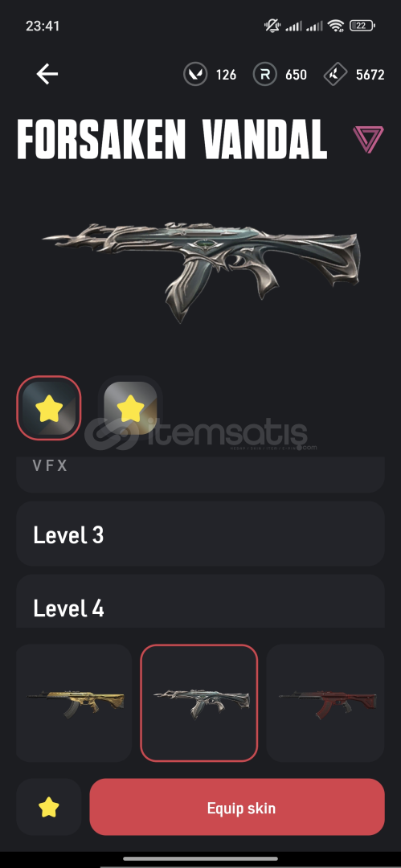
Task: Check the Wi-Fi status icon
Action: coord(336,26)
